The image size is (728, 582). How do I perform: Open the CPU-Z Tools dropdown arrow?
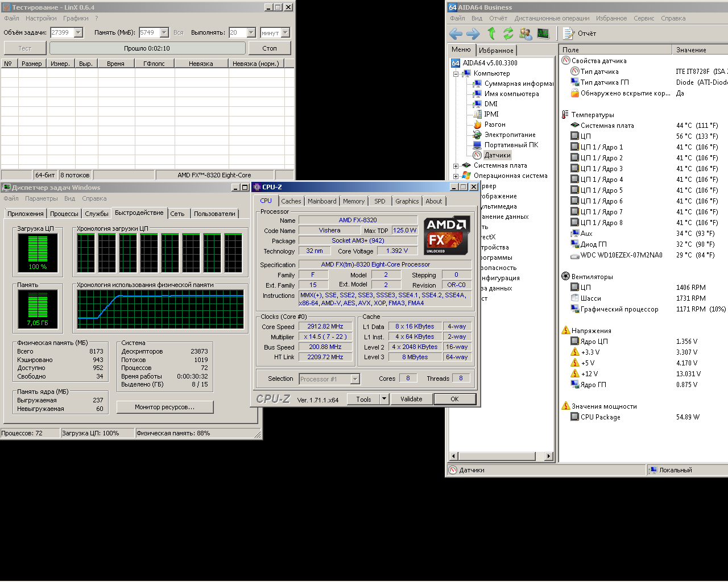pyautogui.click(x=384, y=399)
